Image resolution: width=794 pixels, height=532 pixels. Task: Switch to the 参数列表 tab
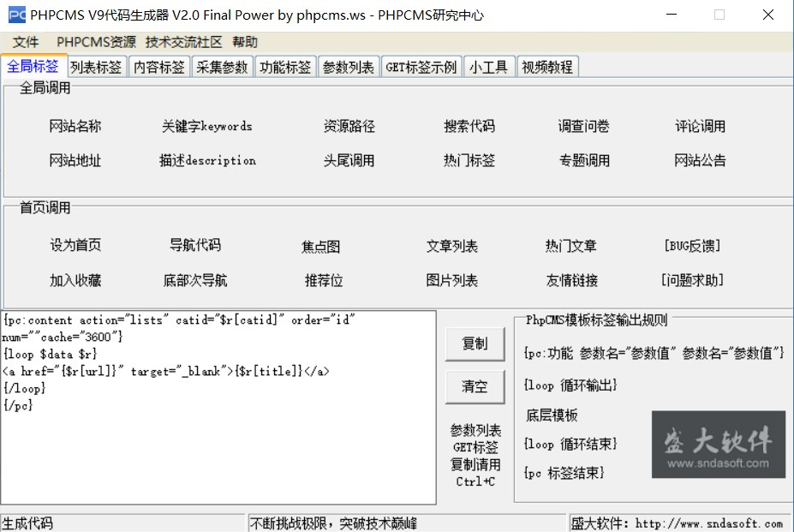[x=349, y=67]
